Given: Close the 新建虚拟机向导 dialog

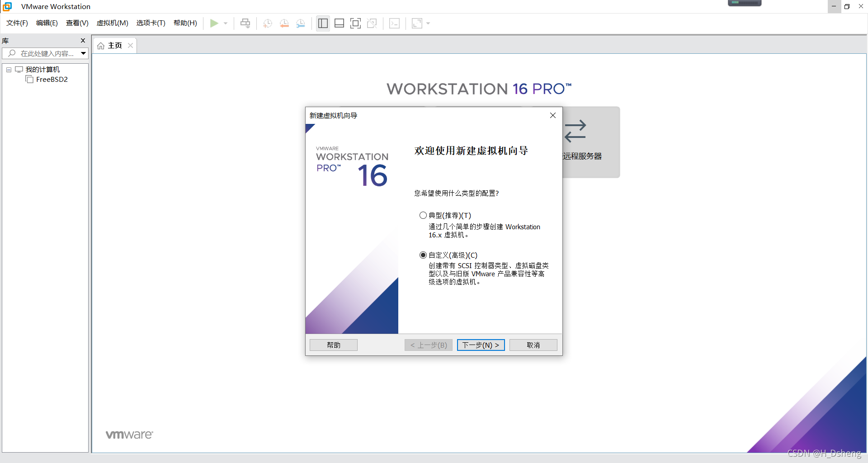Looking at the screenshot, I should (553, 115).
